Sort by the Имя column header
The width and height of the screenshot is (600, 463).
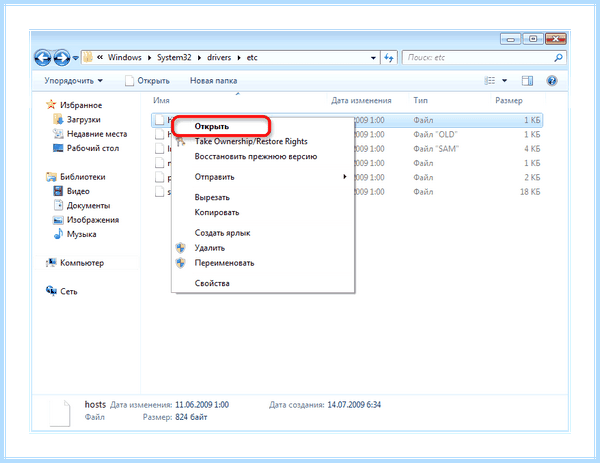pyautogui.click(x=161, y=100)
